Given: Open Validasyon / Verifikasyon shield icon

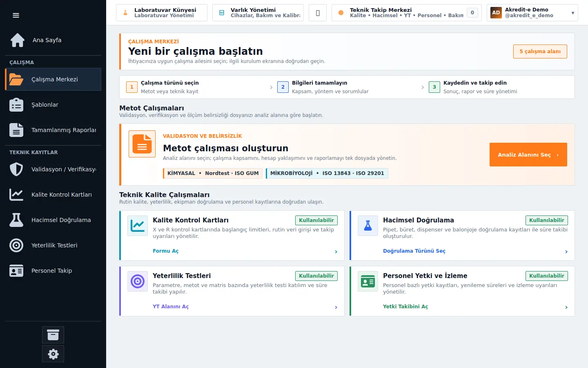Looking at the screenshot, I should 16,169.
